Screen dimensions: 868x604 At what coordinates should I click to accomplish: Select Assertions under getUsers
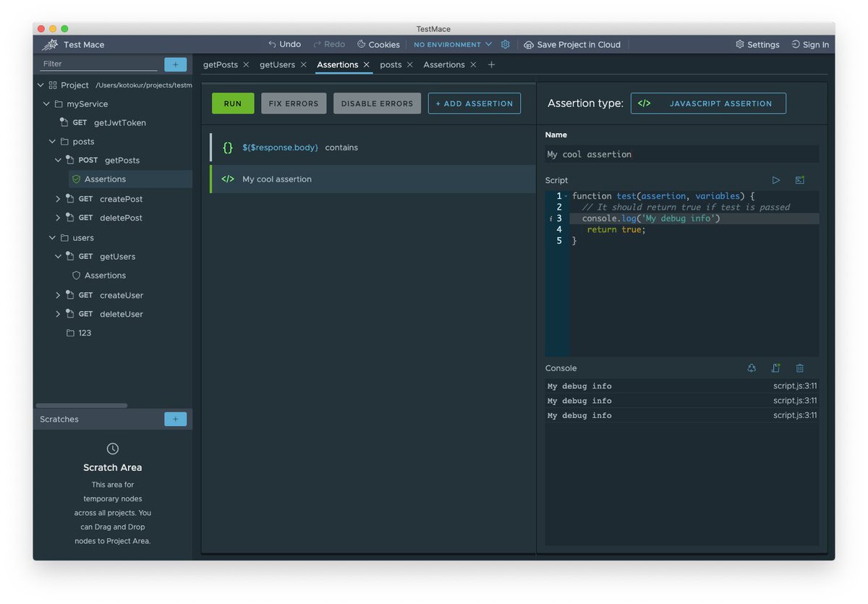pyautogui.click(x=105, y=276)
